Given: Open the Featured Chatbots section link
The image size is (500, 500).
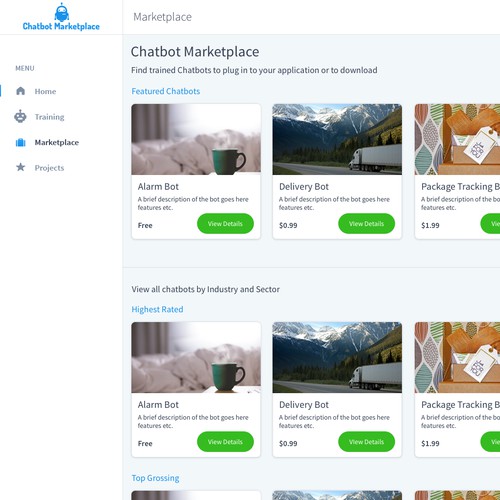Looking at the screenshot, I should click(x=166, y=91).
